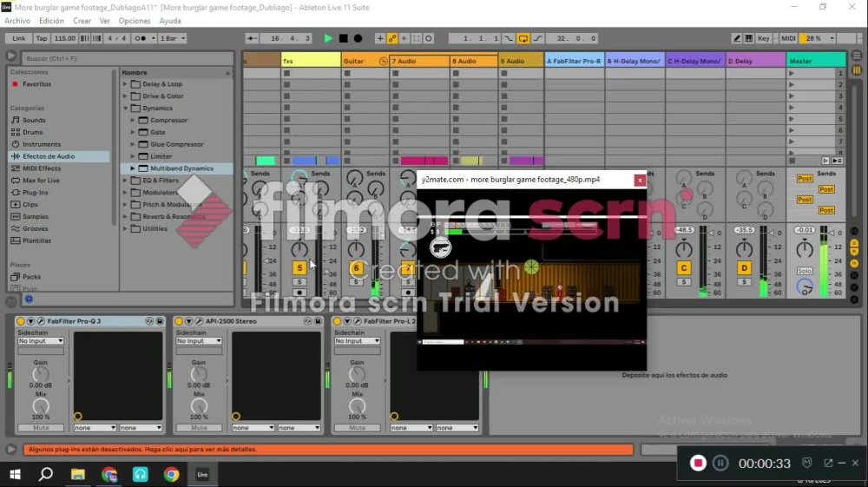Select the Gate device
868x487 pixels.
coord(158,132)
